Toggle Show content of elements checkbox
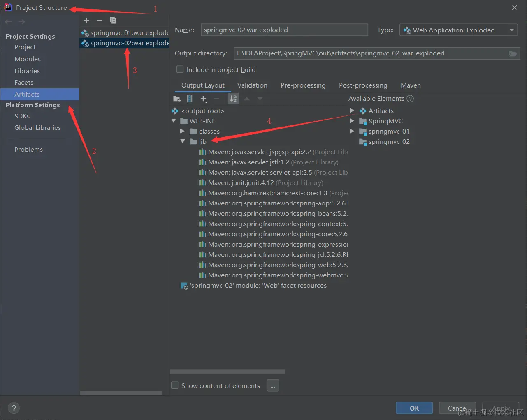 tap(174, 385)
